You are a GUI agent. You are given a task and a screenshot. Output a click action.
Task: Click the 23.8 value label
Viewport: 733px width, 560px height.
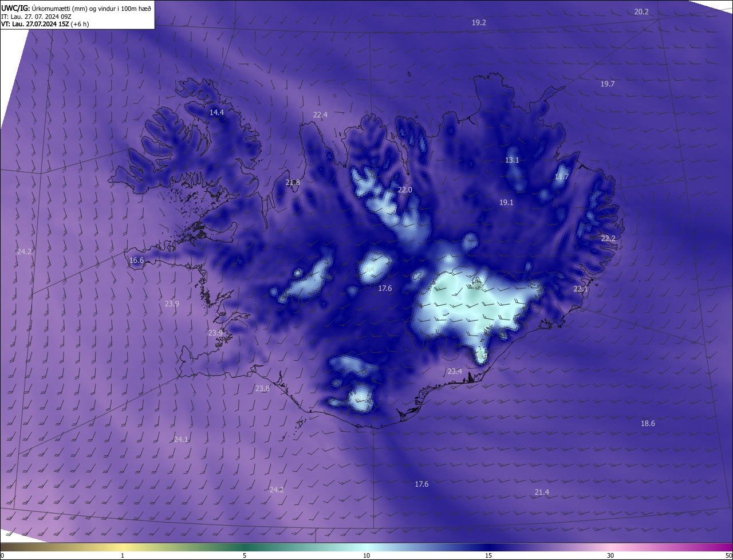pos(262,388)
